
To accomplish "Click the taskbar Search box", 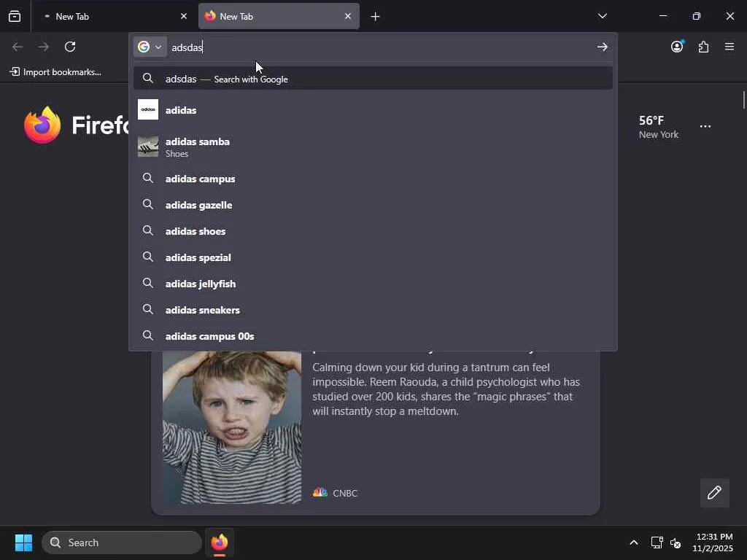I will [122, 542].
